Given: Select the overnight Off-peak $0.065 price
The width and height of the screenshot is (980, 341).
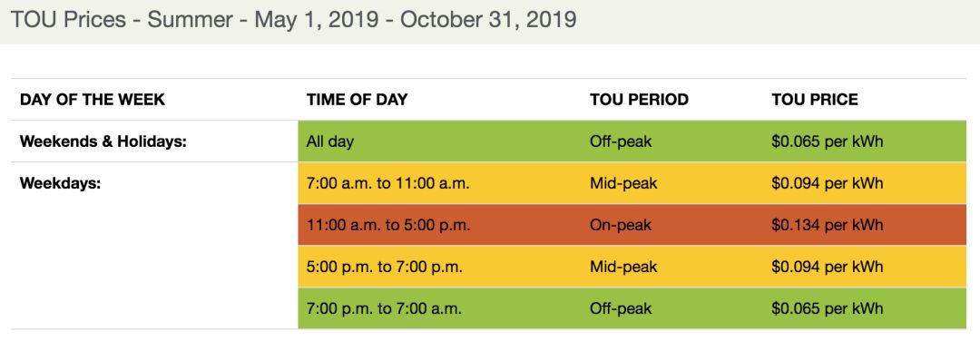Looking at the screenshot, I should pyautogui.click(x=828, y=308).
